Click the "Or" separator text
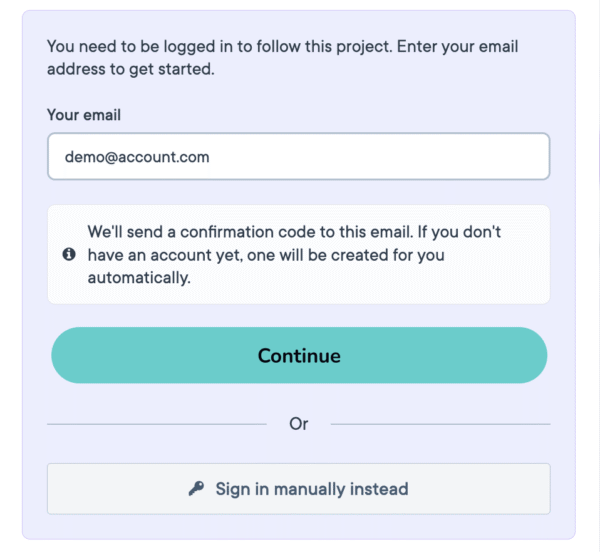 (x=299, y=424)
